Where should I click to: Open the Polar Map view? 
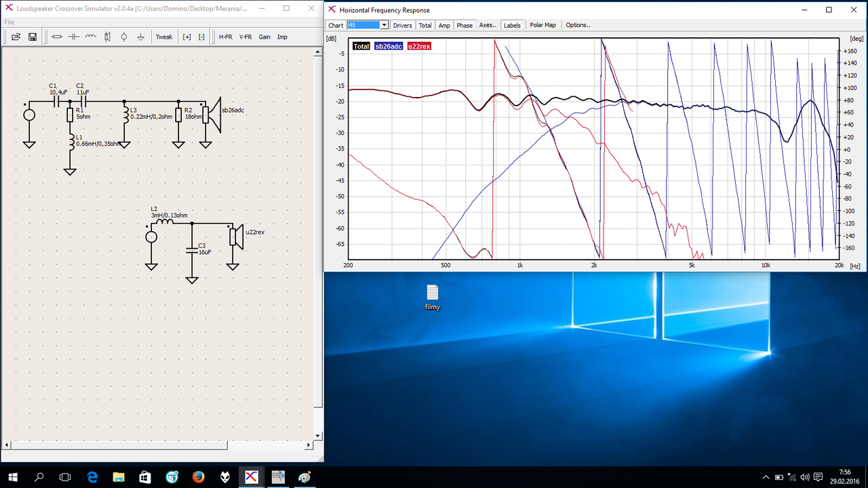542,25
